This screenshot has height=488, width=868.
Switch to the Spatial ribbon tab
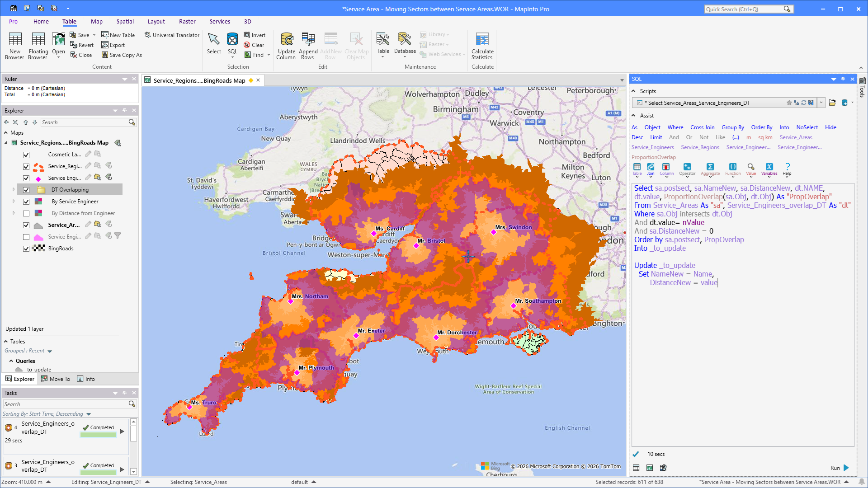125,21
